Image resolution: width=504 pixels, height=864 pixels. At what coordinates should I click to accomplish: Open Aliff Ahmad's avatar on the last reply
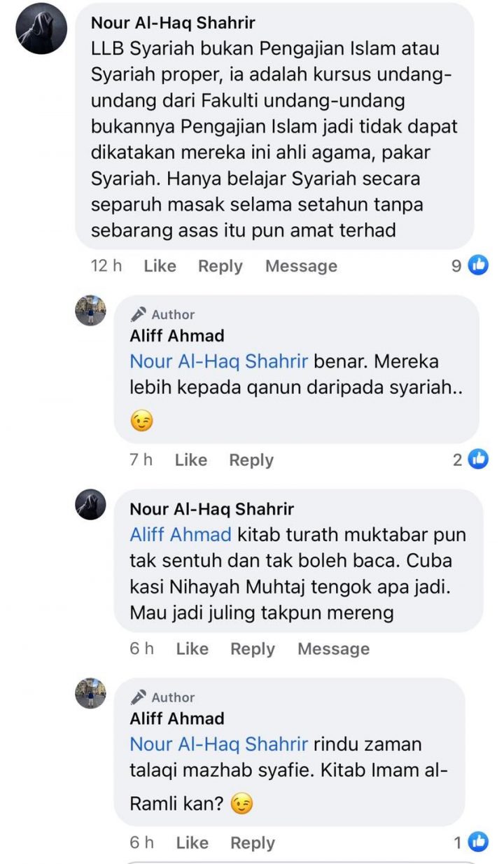pos(90,693)
